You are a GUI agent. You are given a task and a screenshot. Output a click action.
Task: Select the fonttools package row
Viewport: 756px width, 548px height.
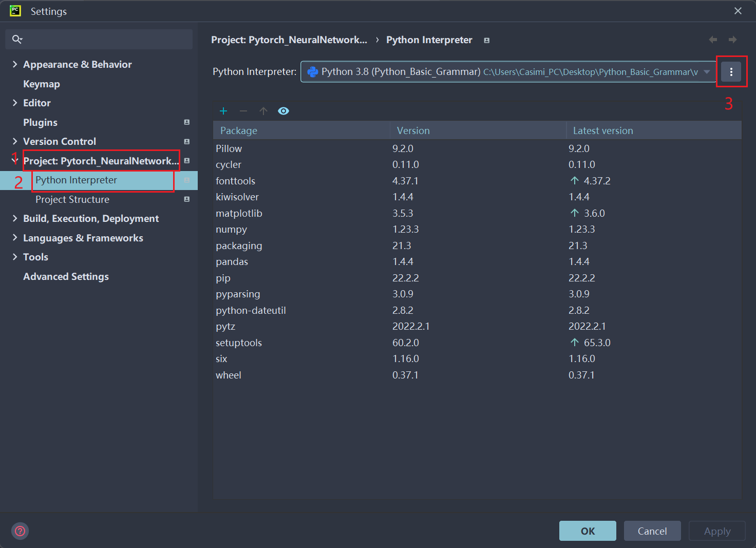click(x=477, y=181)
